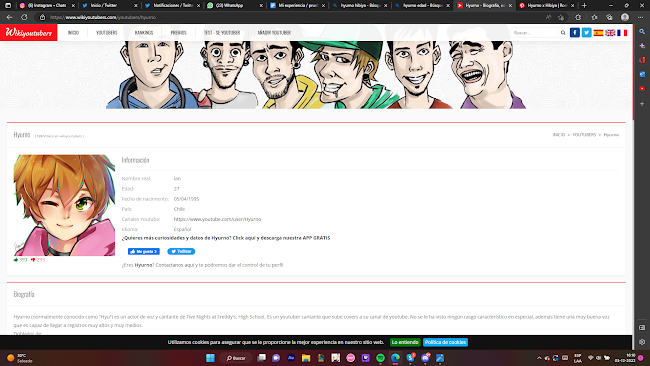
Task: Open the PREMIOS menu item
Action: 179,33
